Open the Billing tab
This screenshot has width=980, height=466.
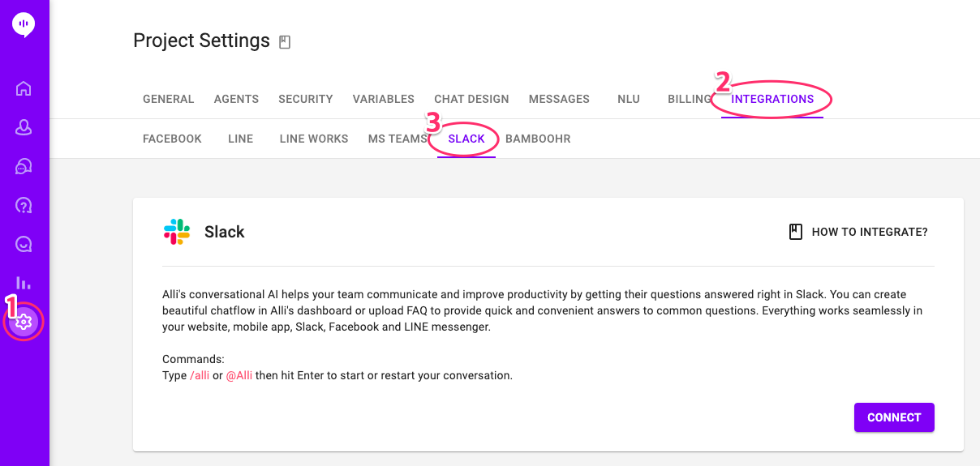(x=690, y=99)
